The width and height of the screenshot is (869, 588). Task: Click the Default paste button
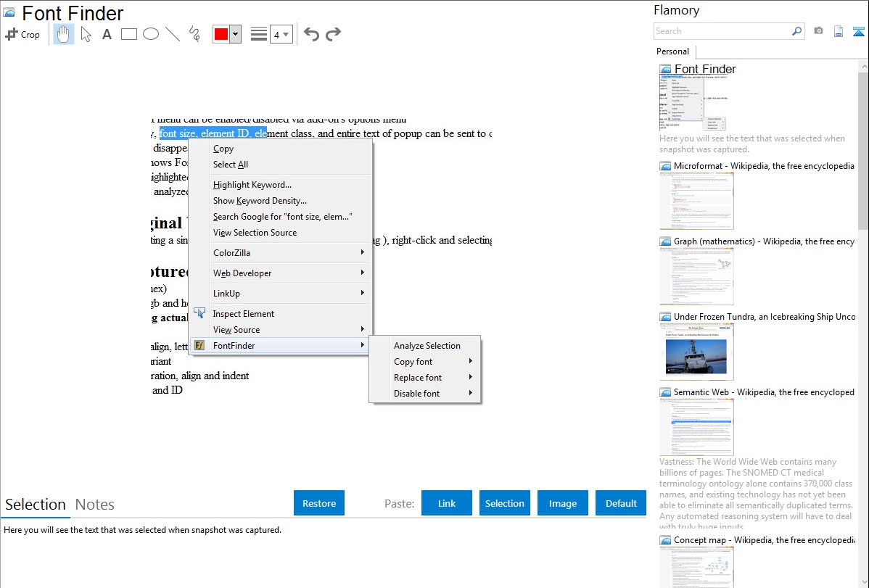pyautogui.click(x=621, y=503)
